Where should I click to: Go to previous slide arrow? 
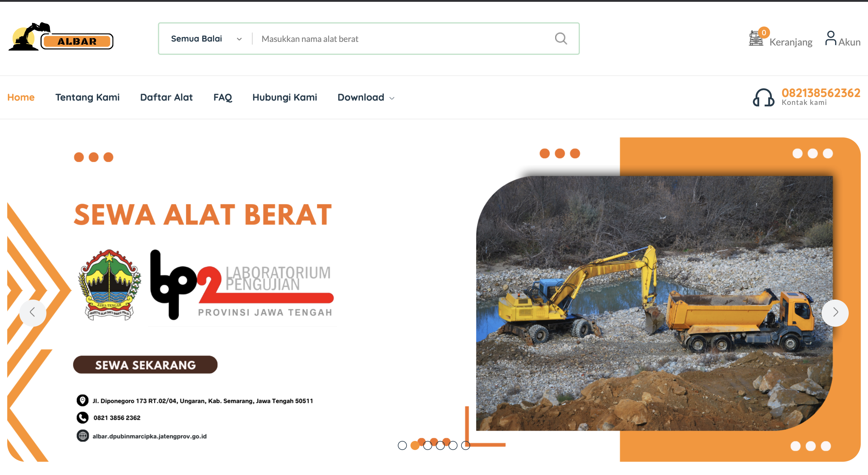tap(33, 313)
